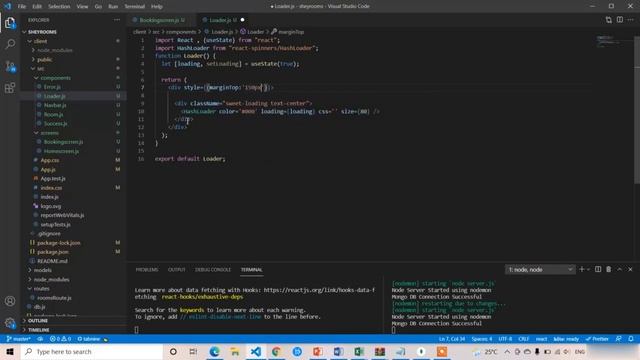Maximize the terminal panel with the chevron

point(620,269)
